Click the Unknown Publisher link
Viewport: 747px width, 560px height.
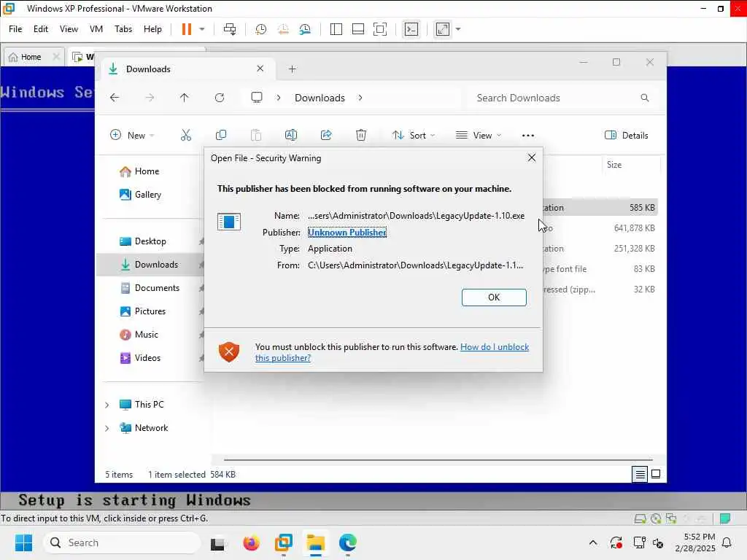pos(347,233)
